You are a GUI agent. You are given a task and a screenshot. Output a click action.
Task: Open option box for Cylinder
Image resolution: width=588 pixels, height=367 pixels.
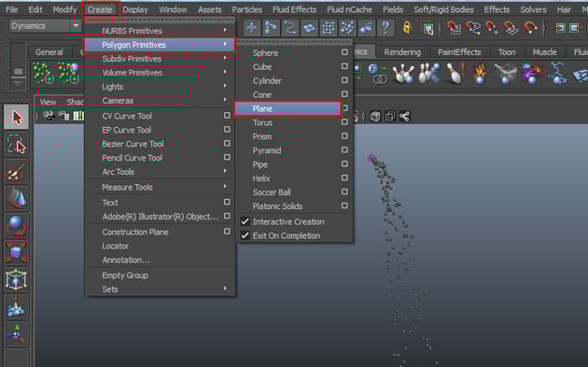[344, 80]
